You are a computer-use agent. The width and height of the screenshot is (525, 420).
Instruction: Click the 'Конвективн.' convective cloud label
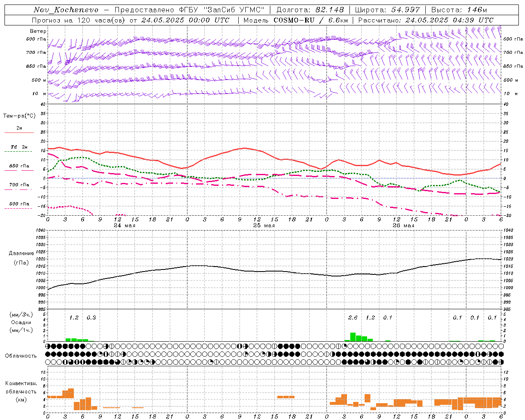pos(21,383)
